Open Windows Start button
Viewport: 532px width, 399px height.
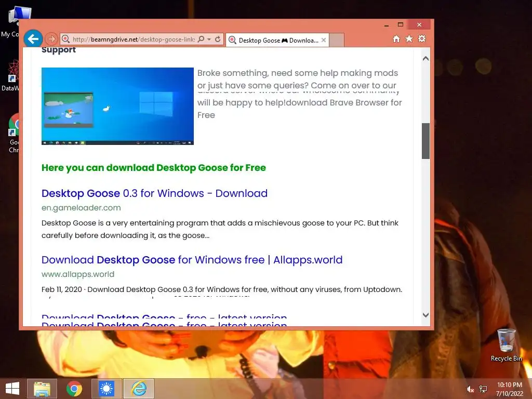coord(12,389)
